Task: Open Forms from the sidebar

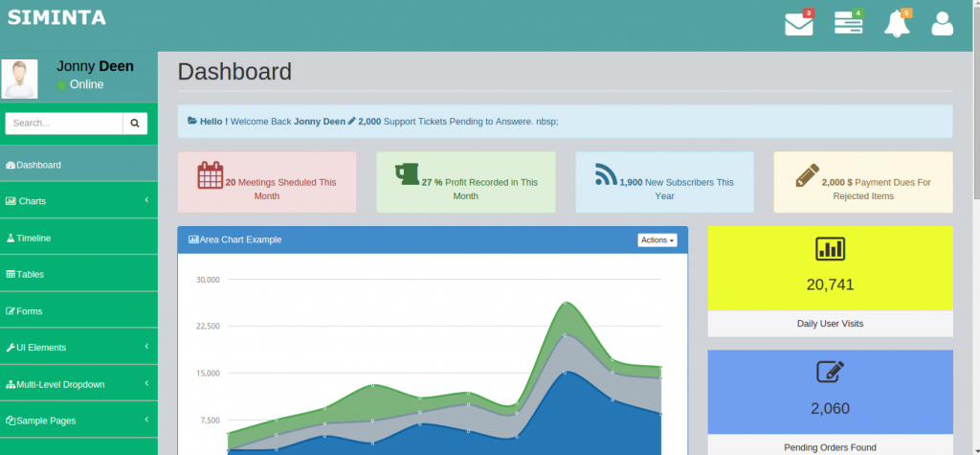Action: click(x=29, y=311)
